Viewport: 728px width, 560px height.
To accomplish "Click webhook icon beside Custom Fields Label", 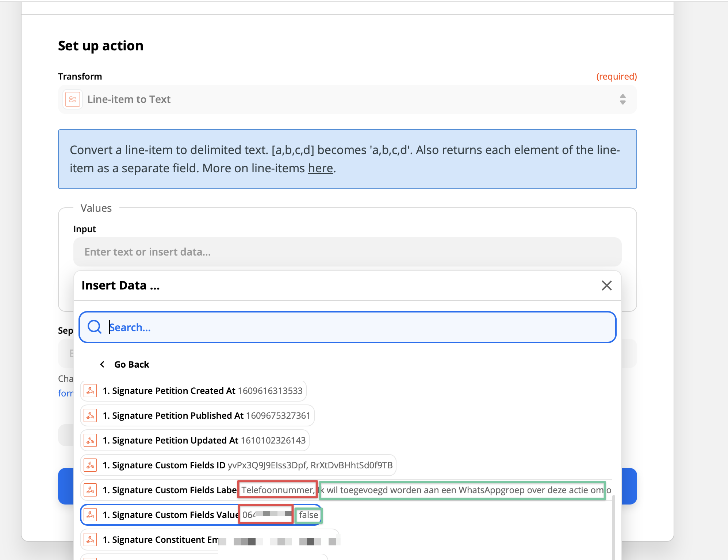I will (x=90, y=490).
